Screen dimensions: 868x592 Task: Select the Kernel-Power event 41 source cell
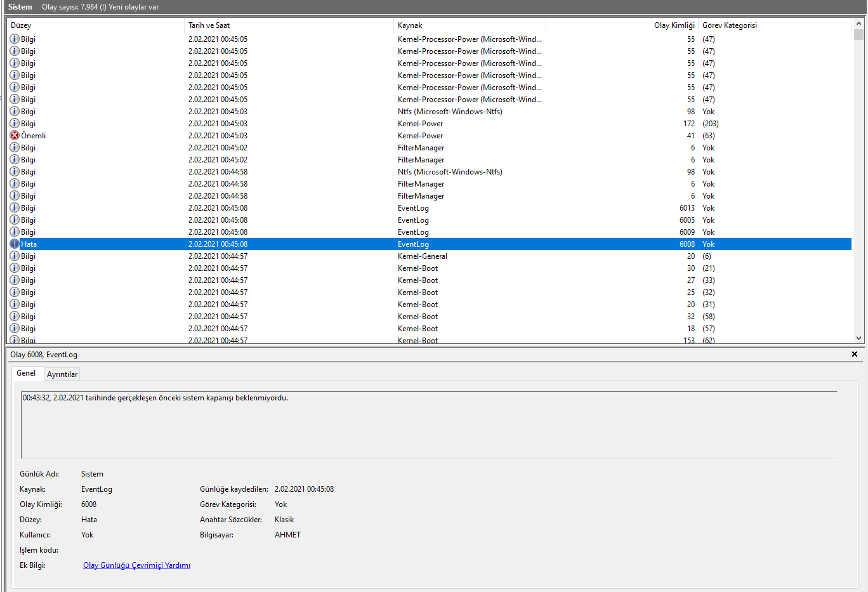click(x=421, y=136)
